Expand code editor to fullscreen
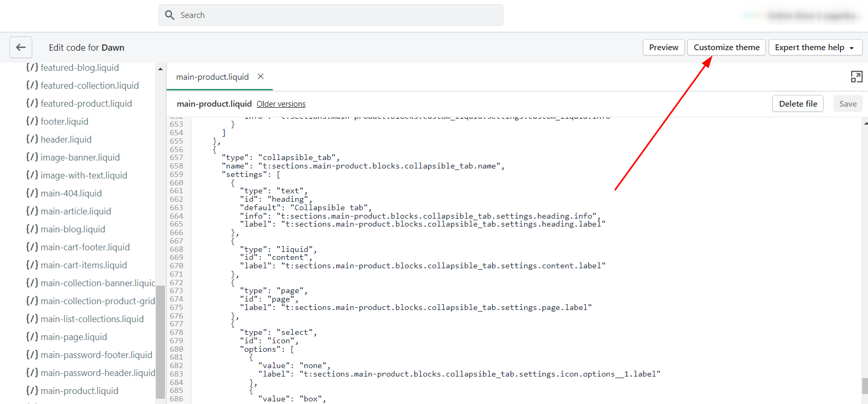The image size is (868, 404). [856, 77]
